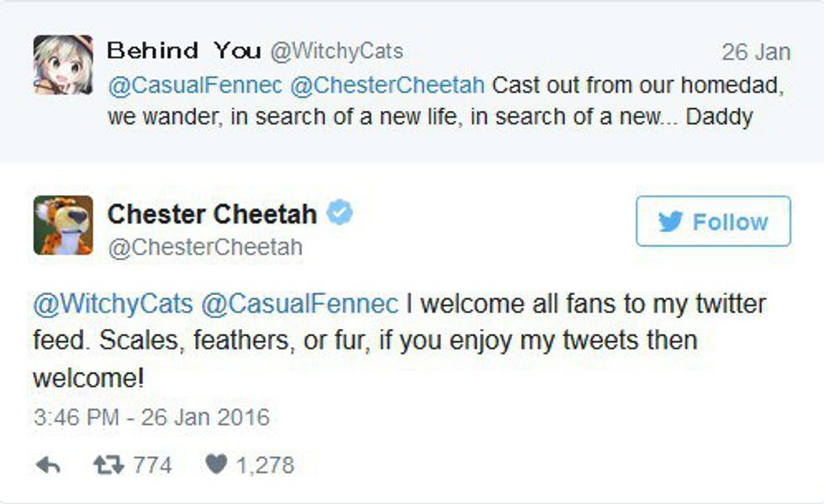The width and height of the screenshot is (824, 504).
Task: Open Chester Cheetah display name
Action: click(212, 214)
